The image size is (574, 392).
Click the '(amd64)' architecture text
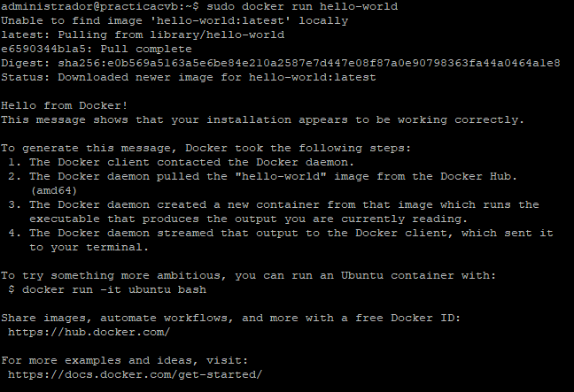(54, 191)
